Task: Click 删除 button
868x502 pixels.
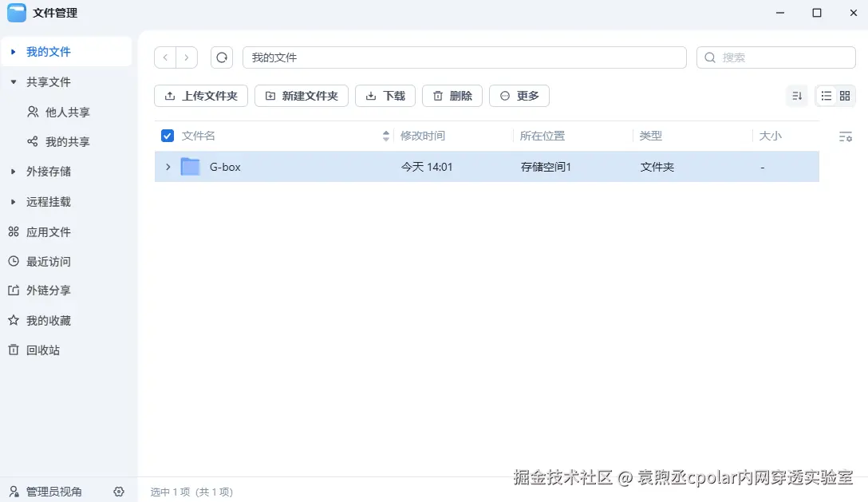Action: [x=452, y=96]
